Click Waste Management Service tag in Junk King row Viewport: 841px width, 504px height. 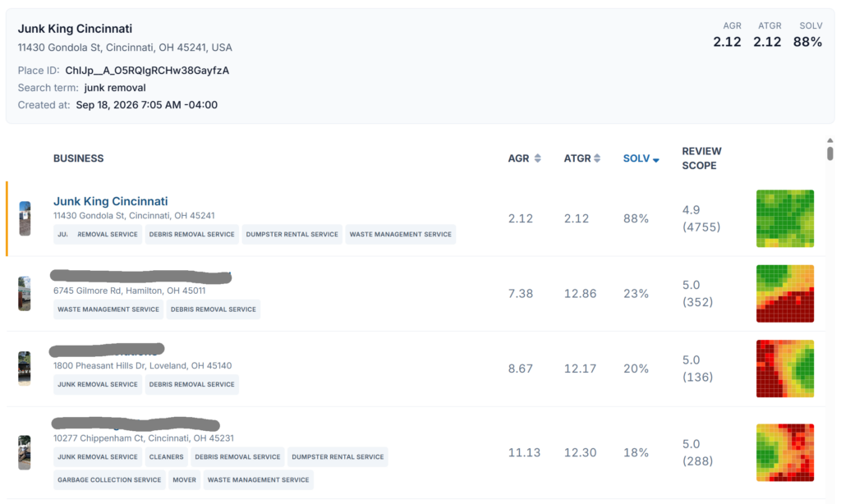(401, 234)
